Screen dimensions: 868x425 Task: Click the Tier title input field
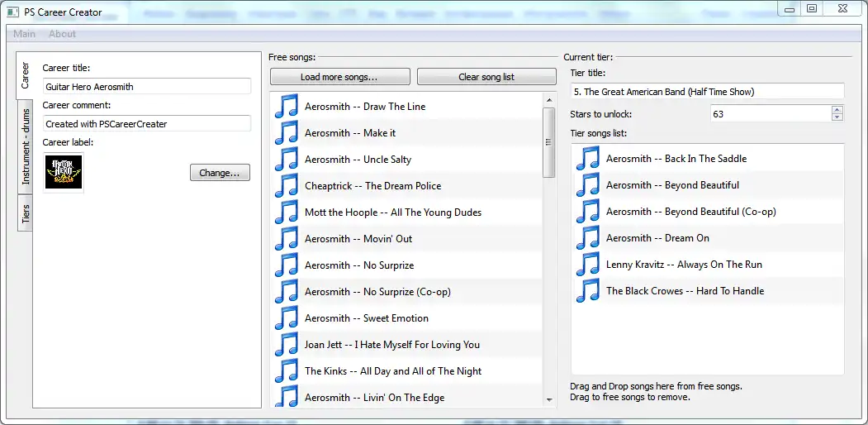tap(708, 92)
